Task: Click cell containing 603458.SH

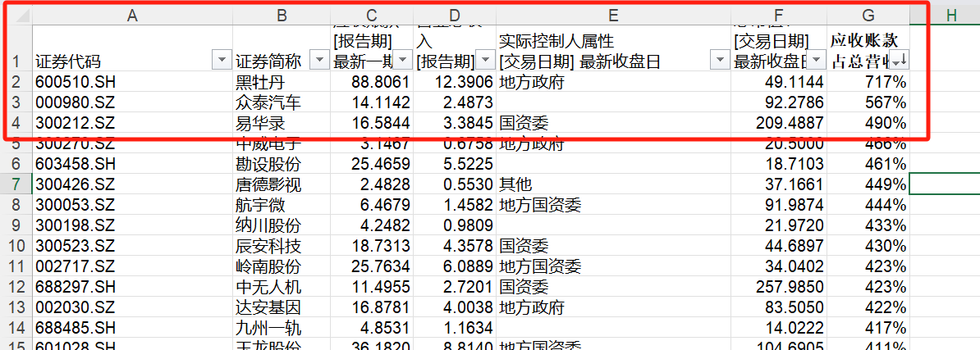Action: pyautogui.click(x=132, y=164)
